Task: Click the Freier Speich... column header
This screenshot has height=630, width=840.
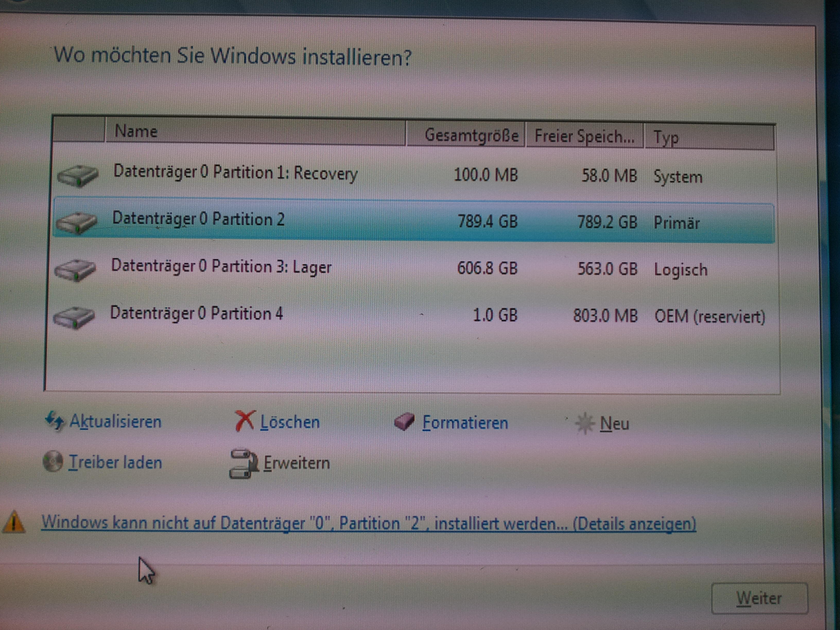Action: (584, 136)
